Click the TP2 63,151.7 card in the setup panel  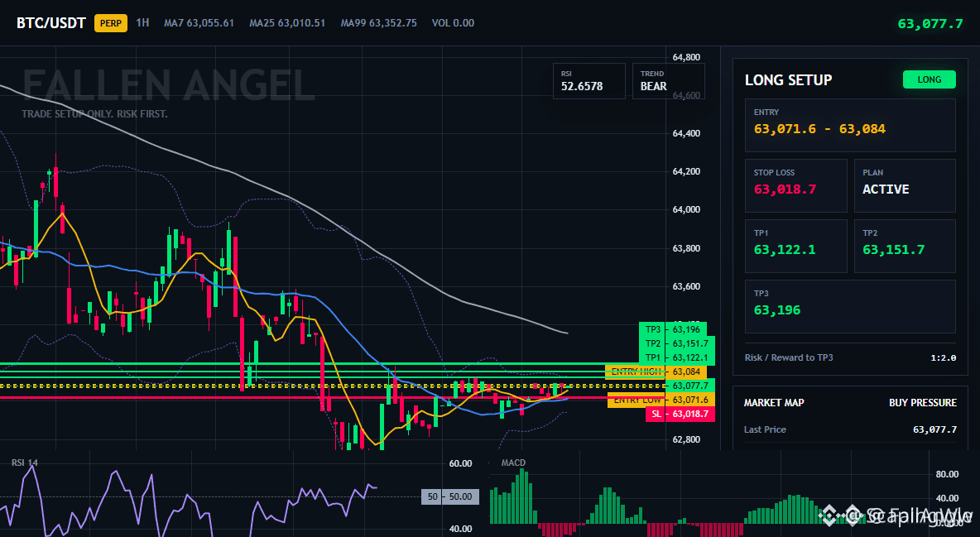[x=905, y=246]
